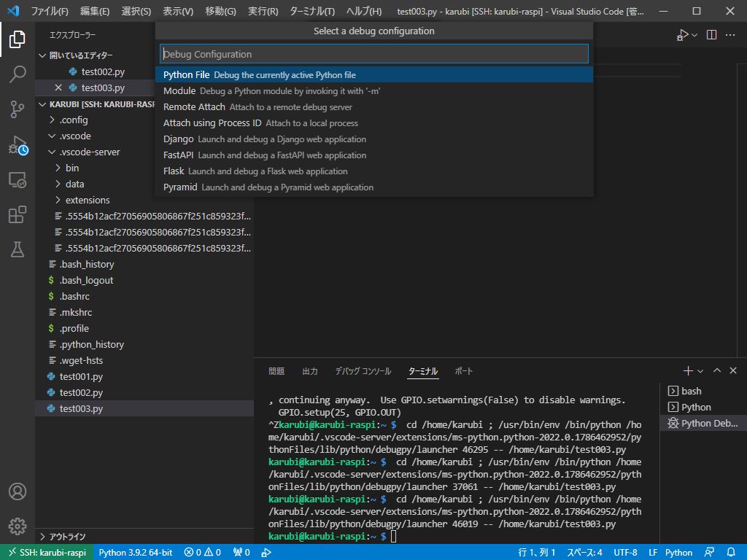
Task: Choose Module debug configuration
Action: [374, 91]
